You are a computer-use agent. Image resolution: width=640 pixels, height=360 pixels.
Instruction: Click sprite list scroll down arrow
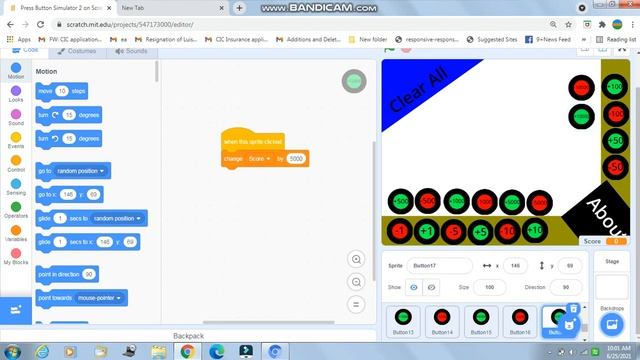(x=584, y=339)
